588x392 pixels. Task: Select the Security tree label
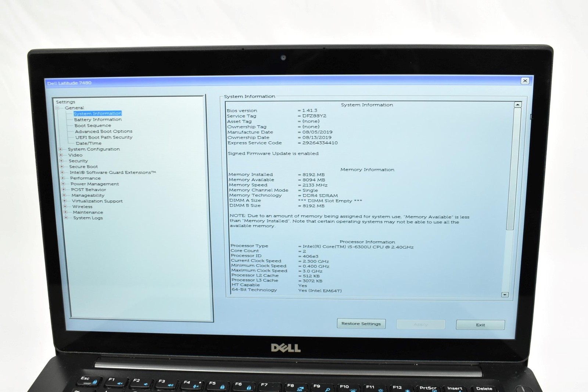pyautogui.click(x=78, y=161)
